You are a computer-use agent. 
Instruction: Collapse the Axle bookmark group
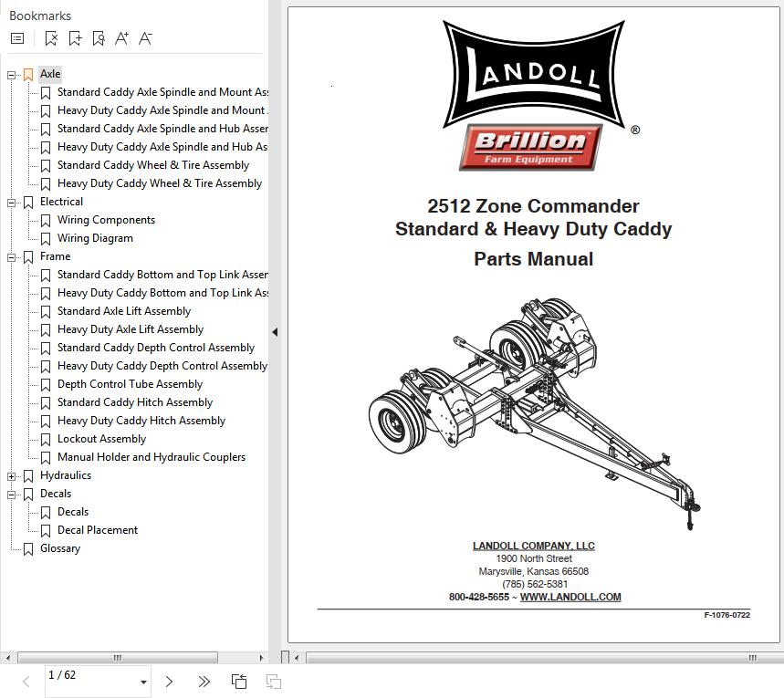pos(11,75)
